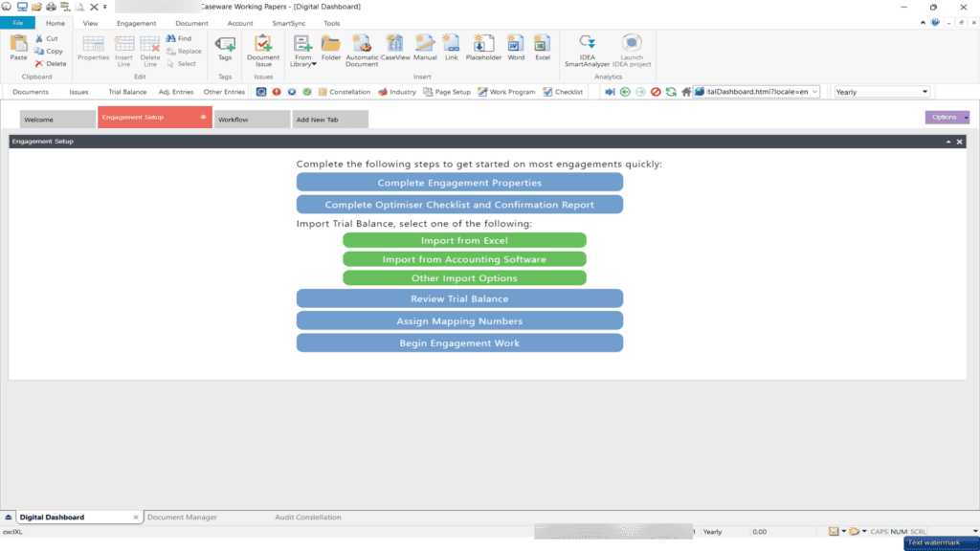Click the open folder icon in quick access toolbar
Viewport: 980px width, 551px height.
[36, 7]
